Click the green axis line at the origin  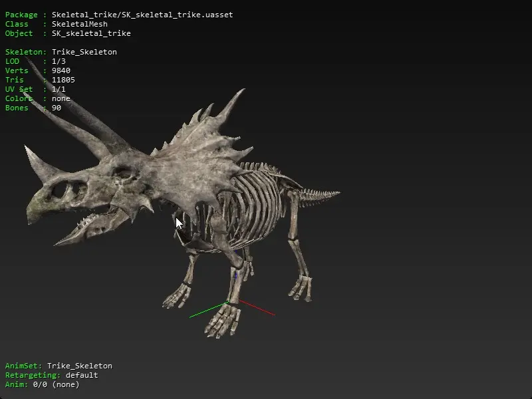click(x=209, y=309)
